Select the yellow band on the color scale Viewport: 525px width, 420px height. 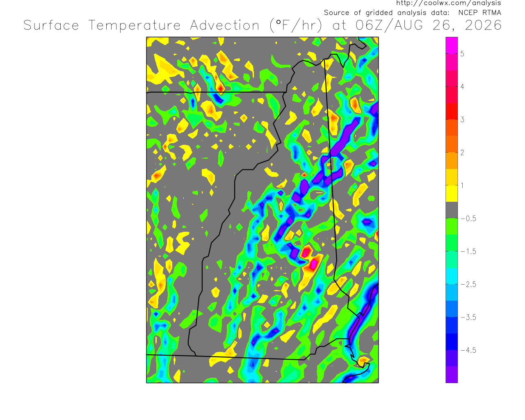pos(452,194)
